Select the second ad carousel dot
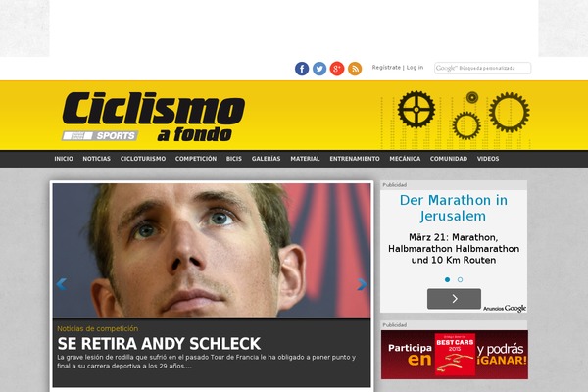The image size is (588, 392). click(x=461, y=280)
